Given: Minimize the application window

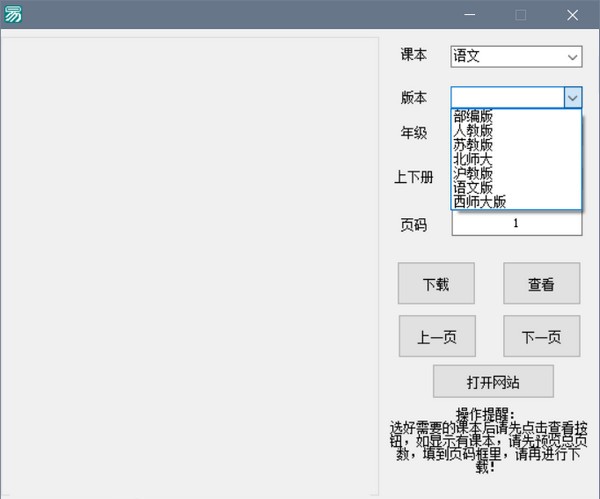Looking at the screenshot, I should 469,15.
